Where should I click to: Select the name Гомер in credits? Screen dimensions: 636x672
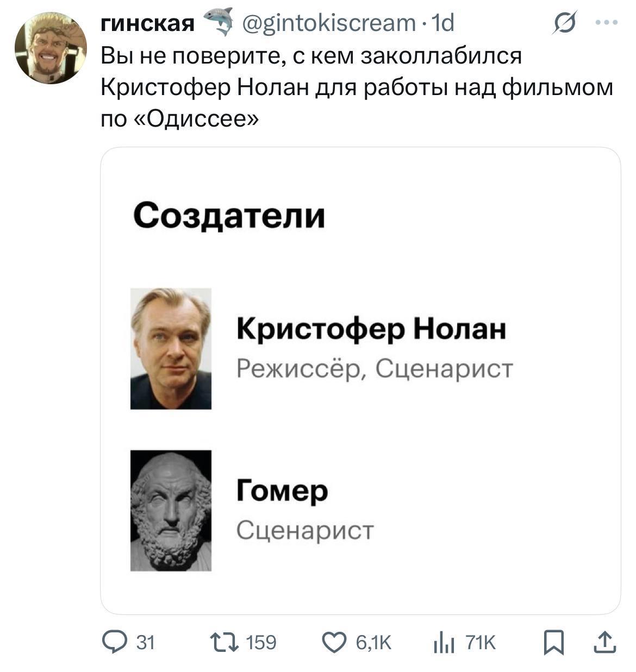click(x=282, y=491)
